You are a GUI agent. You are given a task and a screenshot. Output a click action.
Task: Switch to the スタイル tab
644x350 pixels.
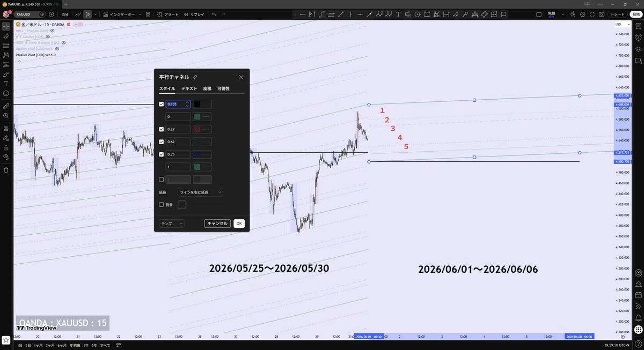click(x=167, y=88)
